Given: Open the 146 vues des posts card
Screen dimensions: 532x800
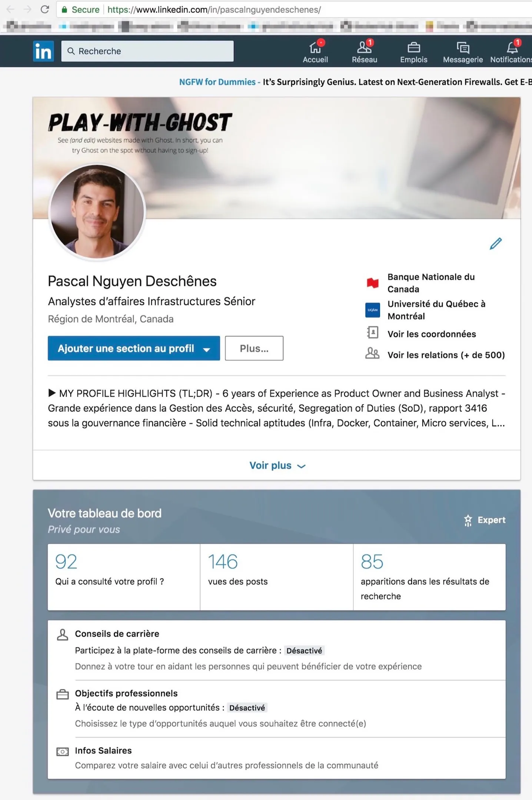Looking at the screenshot, I should click(x=277, y=577).
